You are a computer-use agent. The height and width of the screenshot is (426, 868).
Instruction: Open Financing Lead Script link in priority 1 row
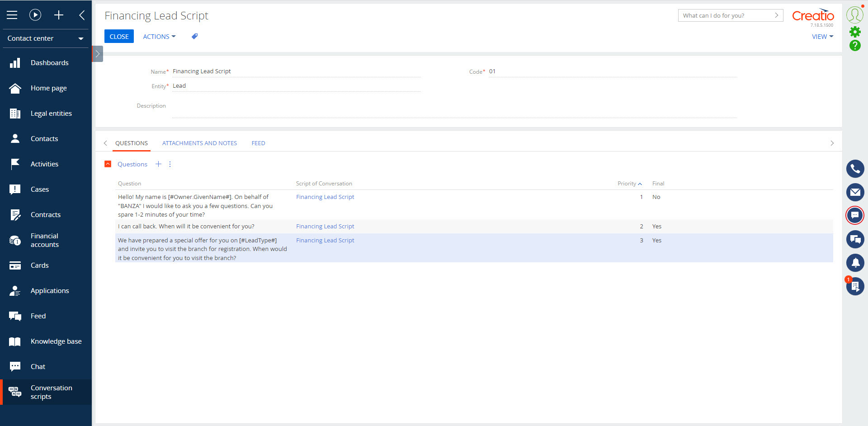click(x=325, y=197)
